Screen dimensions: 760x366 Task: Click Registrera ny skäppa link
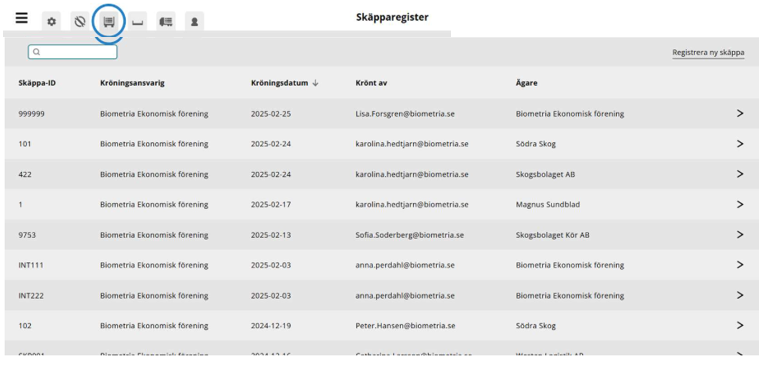(x=708, y=52)
